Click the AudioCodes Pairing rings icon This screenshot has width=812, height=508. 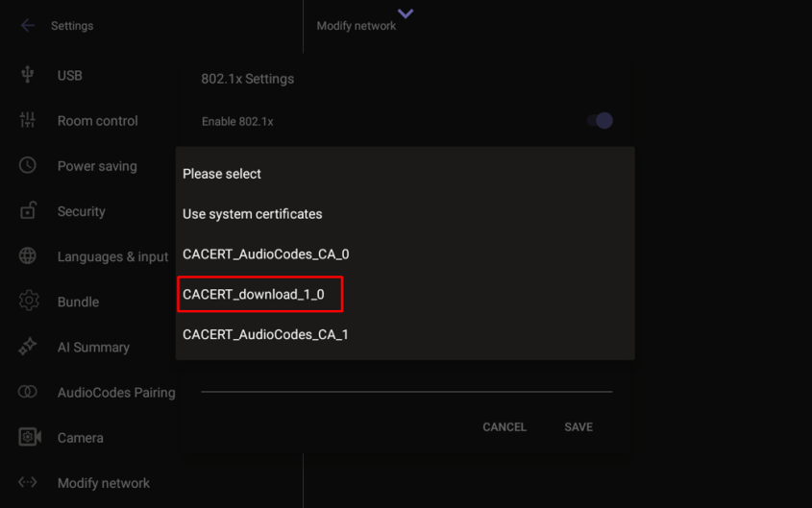click(x=28, y=392)
